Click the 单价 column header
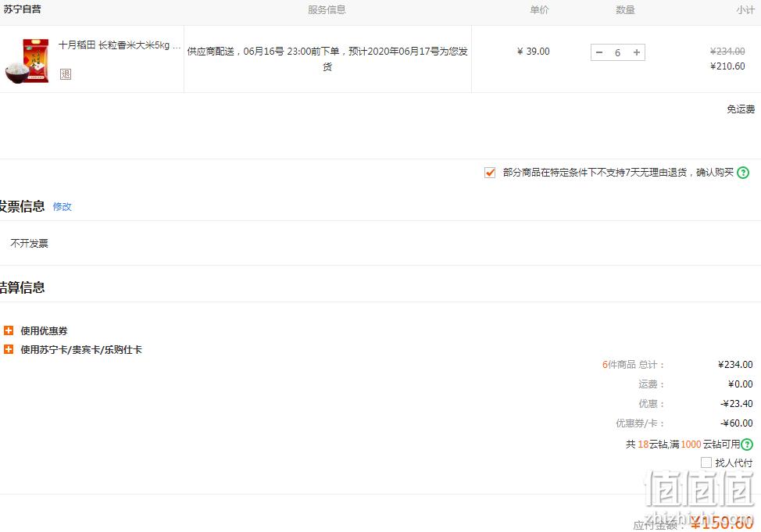Viewport: 761px width, 532px height. point(539,9)
